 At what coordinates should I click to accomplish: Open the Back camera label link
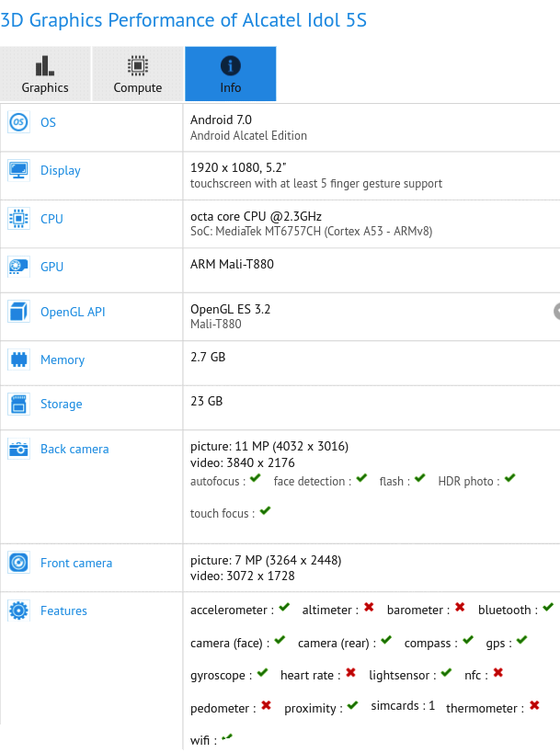click(x=74, y=449)
